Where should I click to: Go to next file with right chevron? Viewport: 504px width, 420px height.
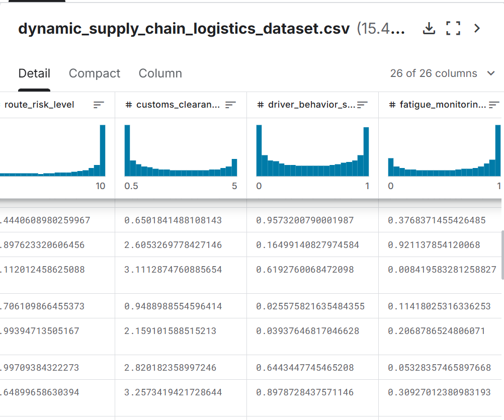tap(477, 28)
